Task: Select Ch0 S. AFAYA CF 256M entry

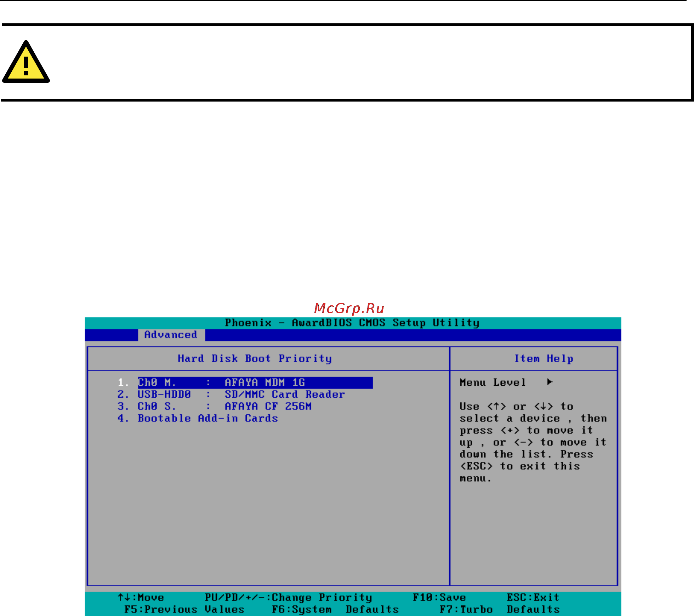Action: (214, 407)
